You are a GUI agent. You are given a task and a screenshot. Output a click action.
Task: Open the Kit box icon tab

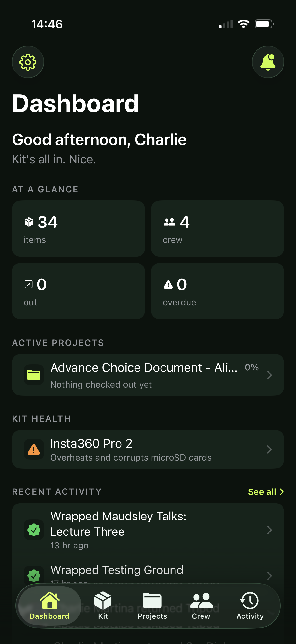103,605
